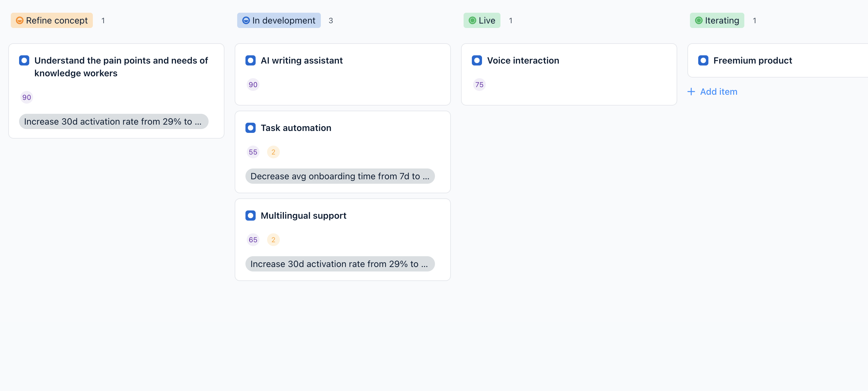This screenshot has width=868, height=391.
Task: Click the icon beside Understand the pain points
Action: (x=24, y=61)
